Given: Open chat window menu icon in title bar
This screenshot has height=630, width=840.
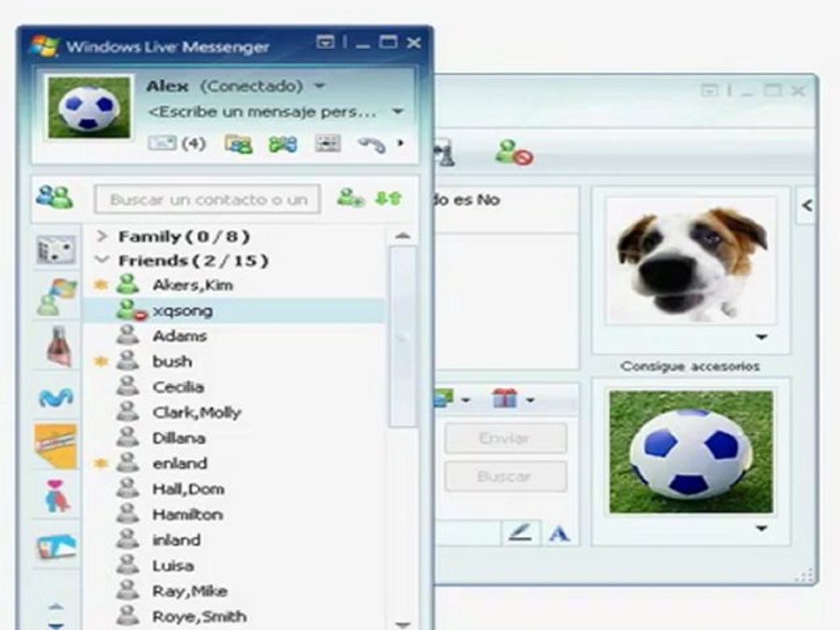Looking at the screenshot, I should (709, 90).
